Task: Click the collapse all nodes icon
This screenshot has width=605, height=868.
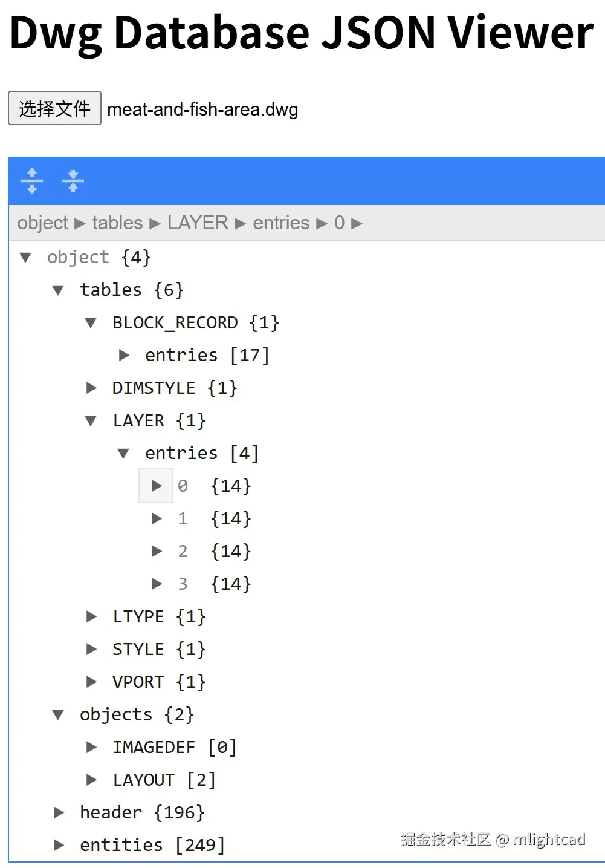Action: click(73, 180)
